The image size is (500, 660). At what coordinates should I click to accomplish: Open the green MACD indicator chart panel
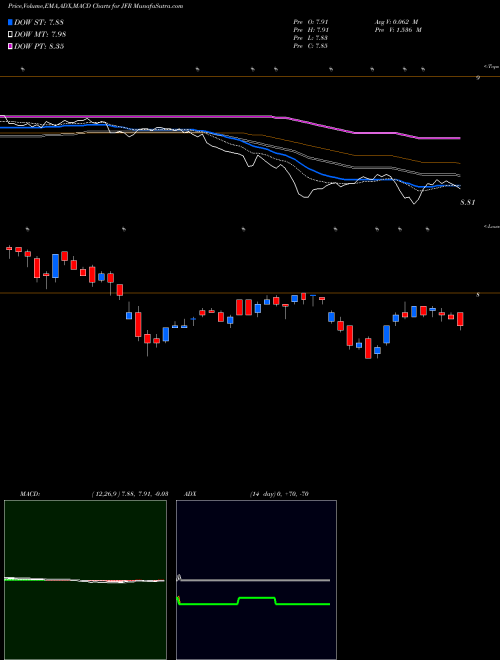click(85, 580)
